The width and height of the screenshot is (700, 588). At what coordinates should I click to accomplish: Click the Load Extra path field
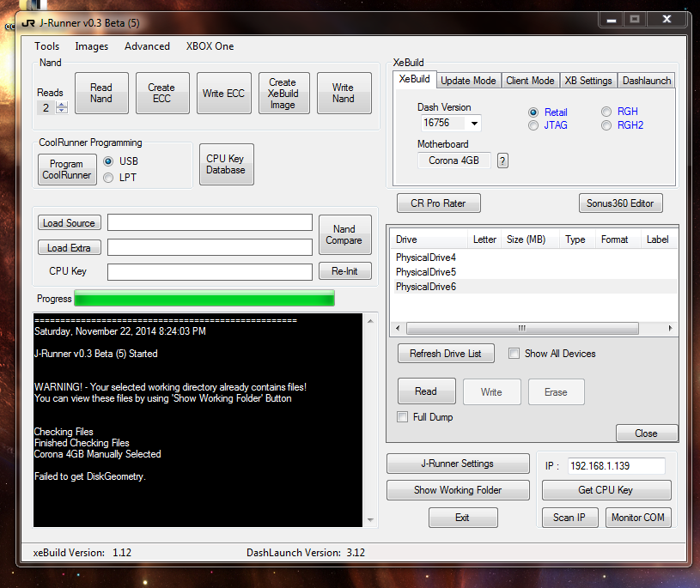210,247
